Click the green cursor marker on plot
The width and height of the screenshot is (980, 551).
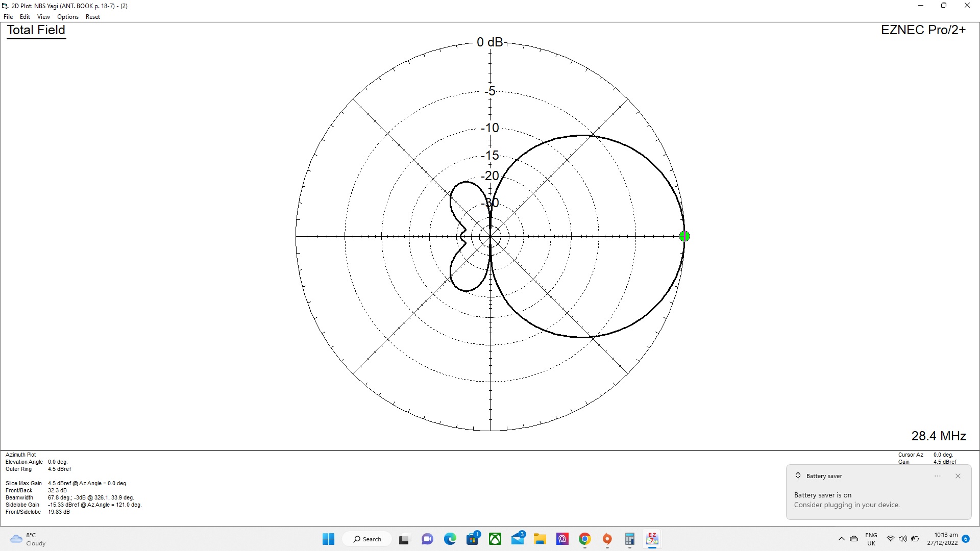coord(684,236)
